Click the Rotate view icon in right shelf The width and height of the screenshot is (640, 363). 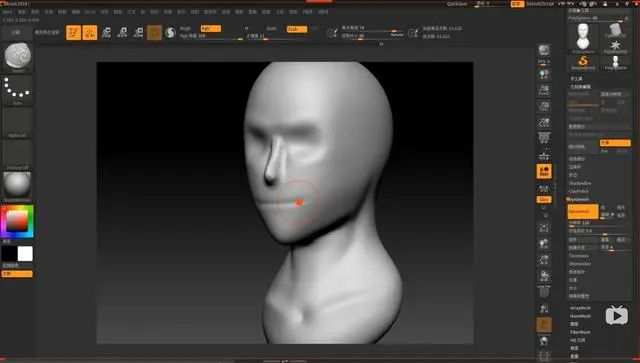pos(544,276)
